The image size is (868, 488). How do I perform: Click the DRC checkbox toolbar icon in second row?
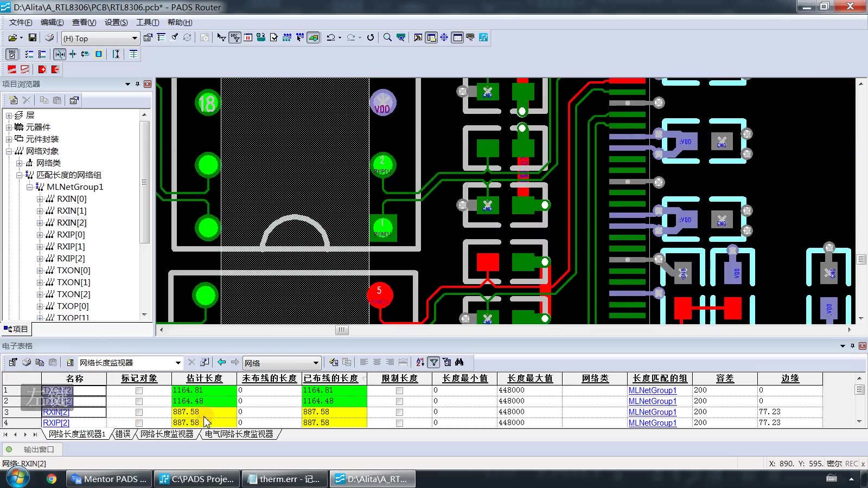(x=12, y=54)
